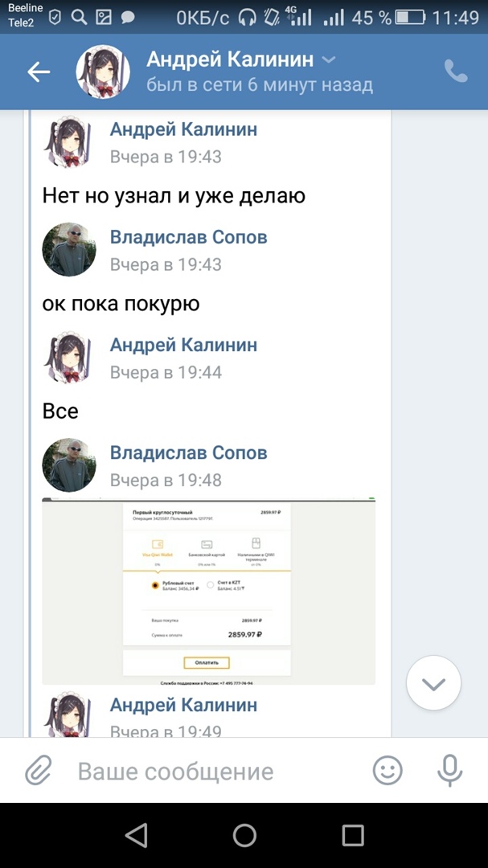Jump to latest messages with down-chevron button

(x=433, y=683)
